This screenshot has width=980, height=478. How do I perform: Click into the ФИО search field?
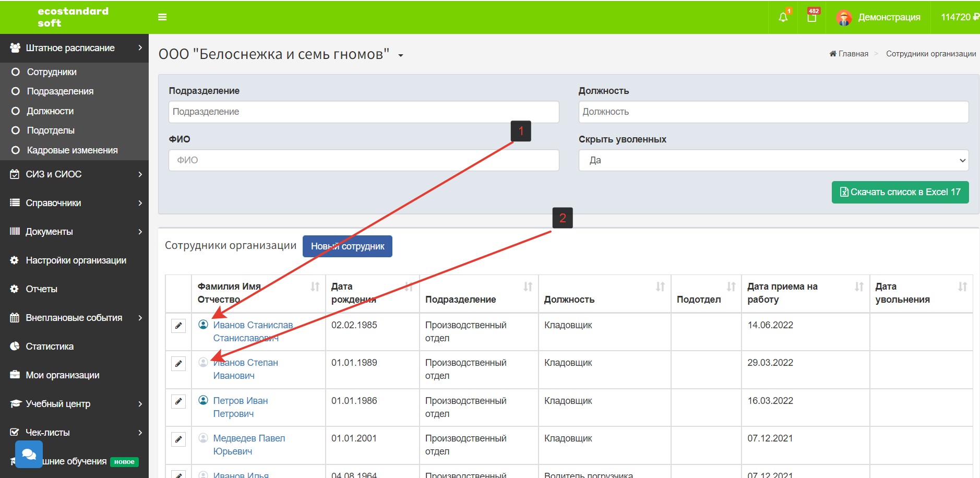[x=364, y=160]
